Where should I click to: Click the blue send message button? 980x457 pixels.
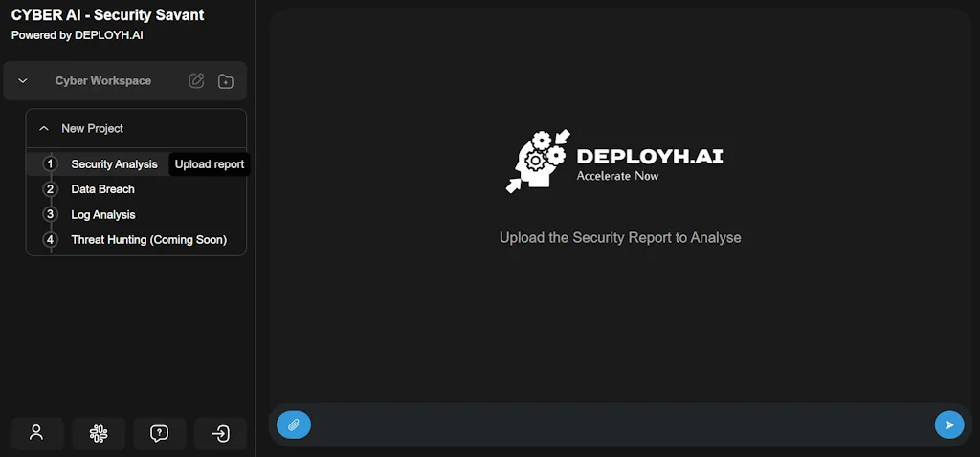(x=949, y=425)
